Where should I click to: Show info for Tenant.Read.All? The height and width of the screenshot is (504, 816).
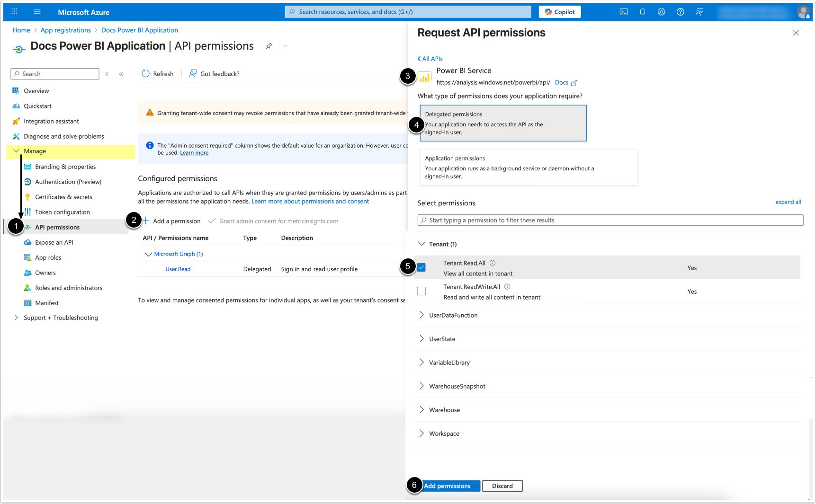tap(493, 263)
